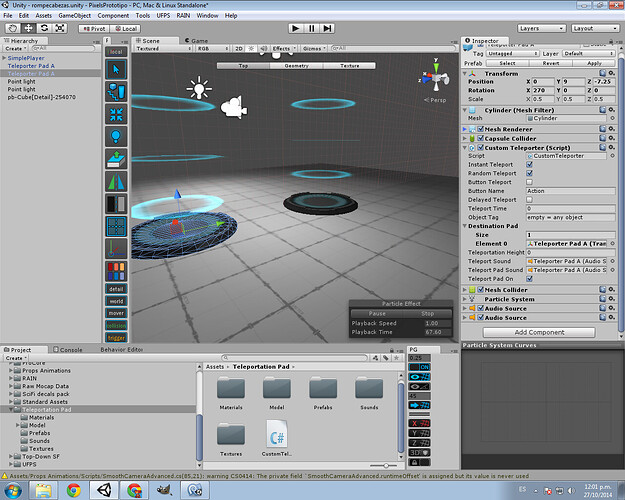Open the Behavior Editor tab
Screen dimensions: 625x500
point(121,350)
